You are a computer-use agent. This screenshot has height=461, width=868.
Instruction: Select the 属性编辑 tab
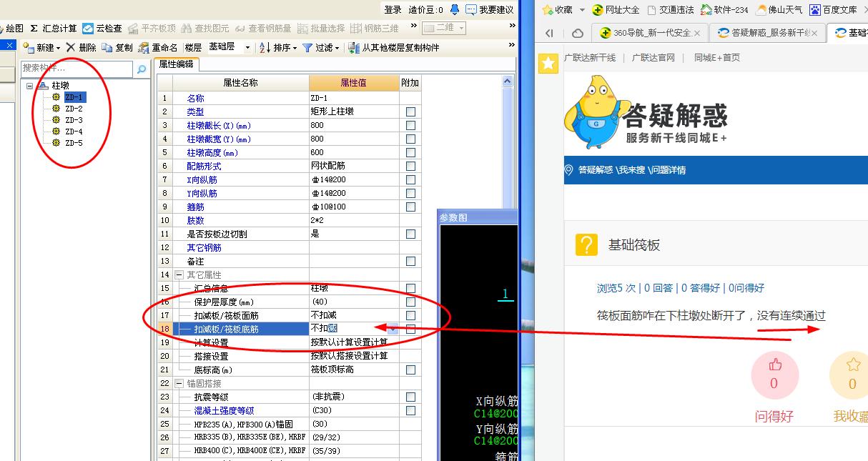[x=176, y=64]
